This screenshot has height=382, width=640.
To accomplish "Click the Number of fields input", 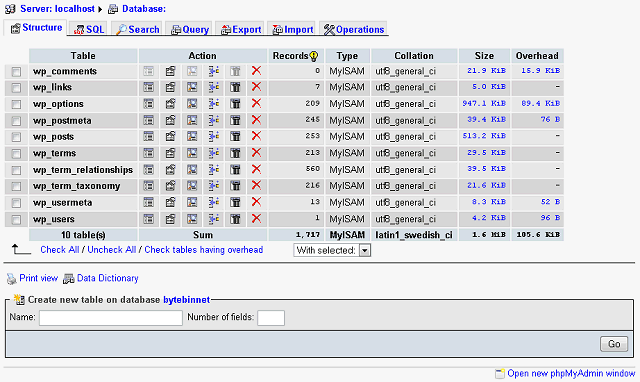I will 271,318.
